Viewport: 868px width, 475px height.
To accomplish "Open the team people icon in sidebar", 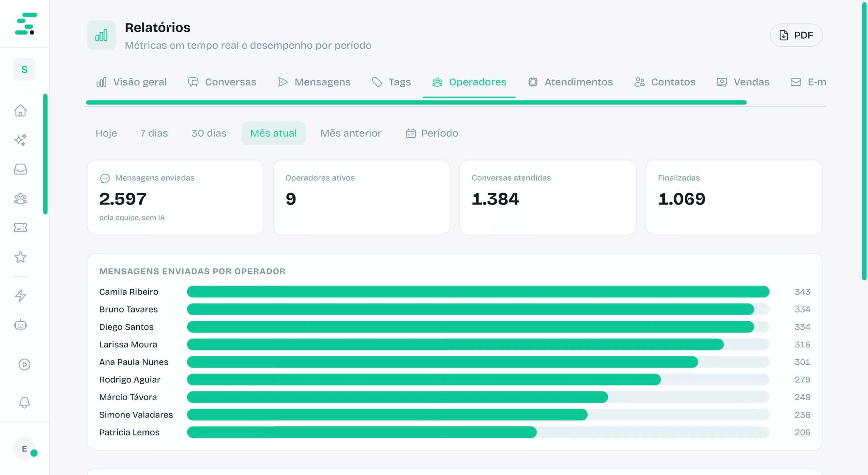I will click(21, 199).
